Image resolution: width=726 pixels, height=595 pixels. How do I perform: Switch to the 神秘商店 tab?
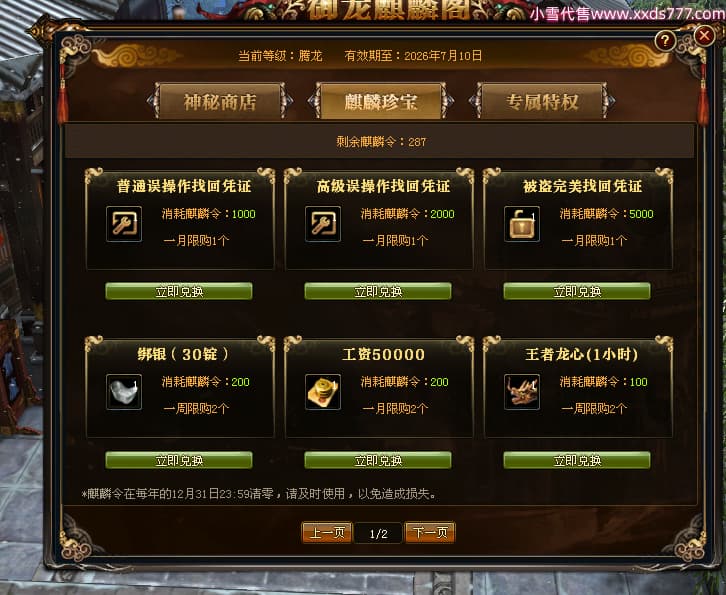click(219, 101)
